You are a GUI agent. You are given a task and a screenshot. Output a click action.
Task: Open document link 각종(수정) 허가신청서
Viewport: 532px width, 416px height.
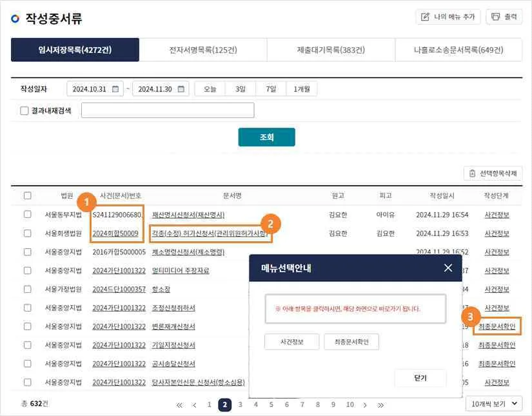[x=210, y=233]
